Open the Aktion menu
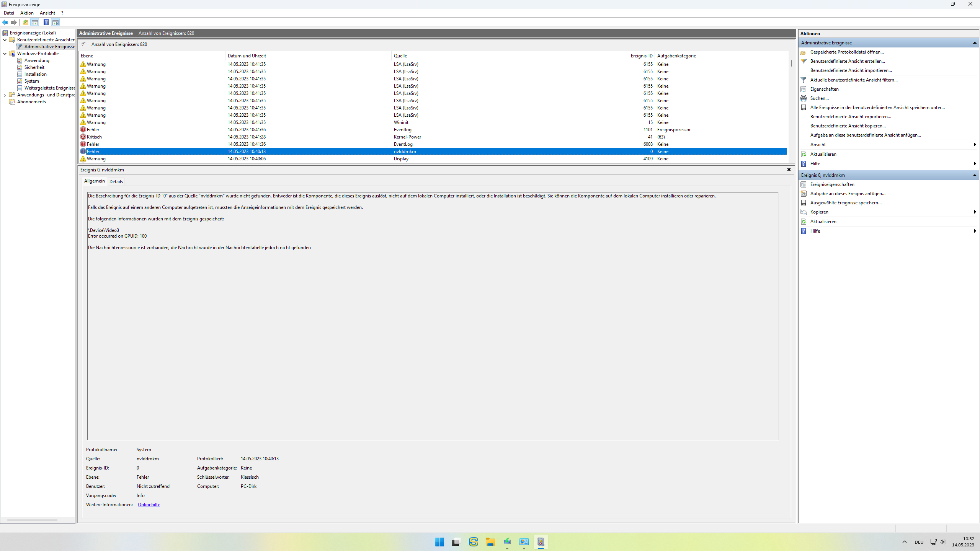 (27, 13)
